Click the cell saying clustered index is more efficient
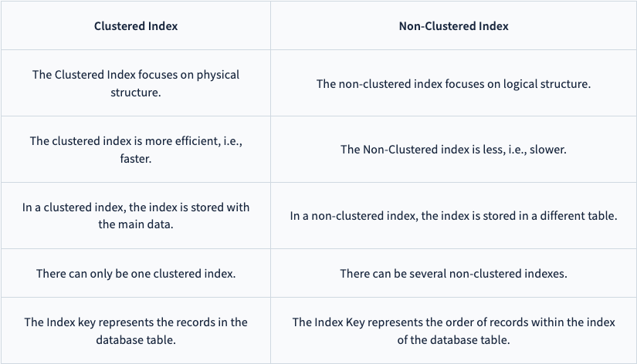The height and width of the screenshot is (364, 637). click(136, 150)
